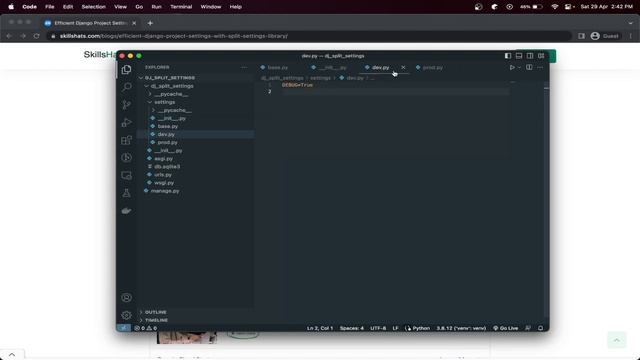Screen dimensions: 640x360
Task: Toggle secondary side bar visibility
Action: tap(530, 56)
